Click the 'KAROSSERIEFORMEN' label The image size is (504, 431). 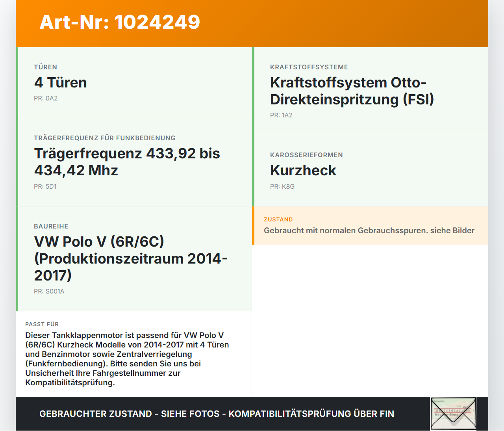[x=306, y=155]
